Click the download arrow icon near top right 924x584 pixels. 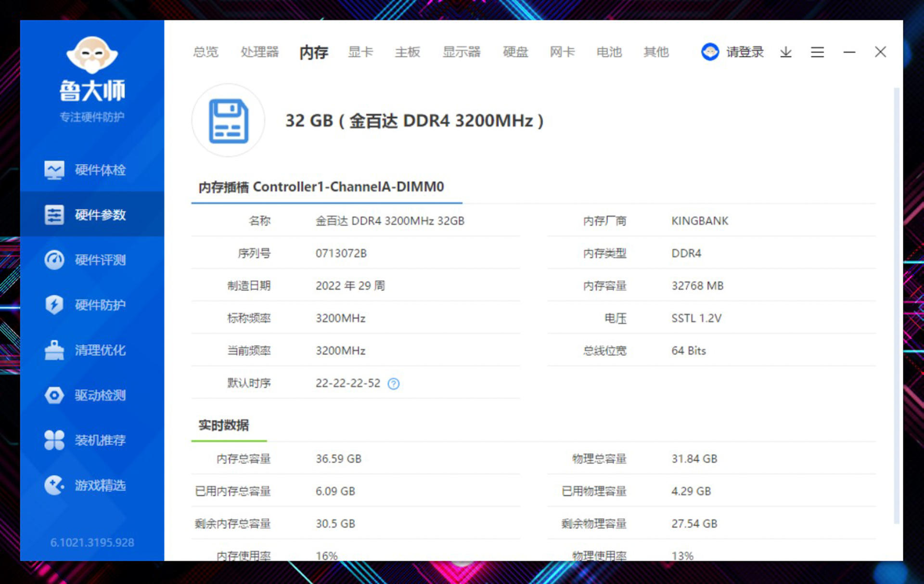click(785, 52)
